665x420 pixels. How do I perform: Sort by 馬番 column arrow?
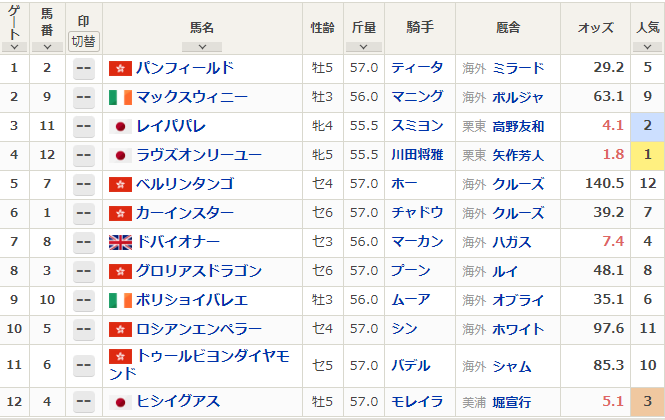47,47
